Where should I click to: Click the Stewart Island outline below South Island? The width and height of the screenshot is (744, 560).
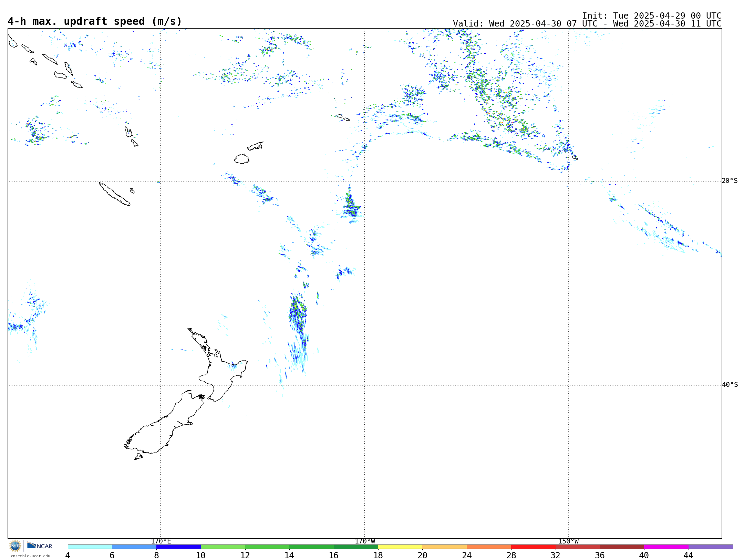coord(138,457)
